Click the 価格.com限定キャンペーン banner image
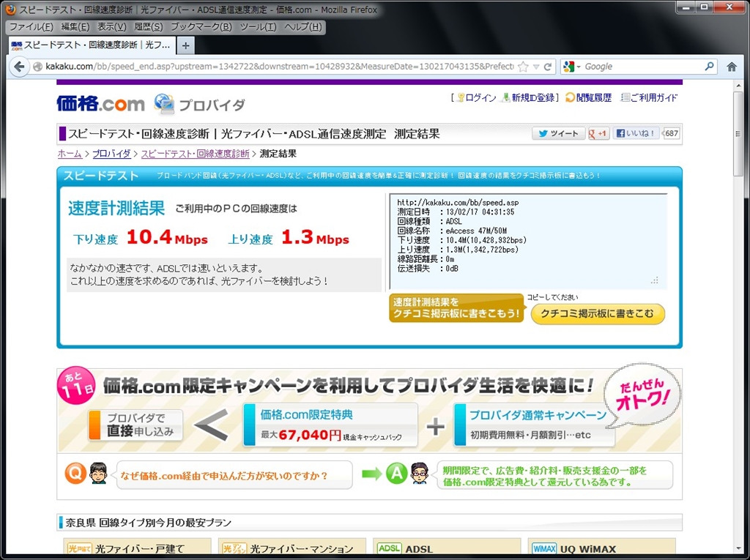The height and width of the screenshot is (560, 750). coord(369,411)
